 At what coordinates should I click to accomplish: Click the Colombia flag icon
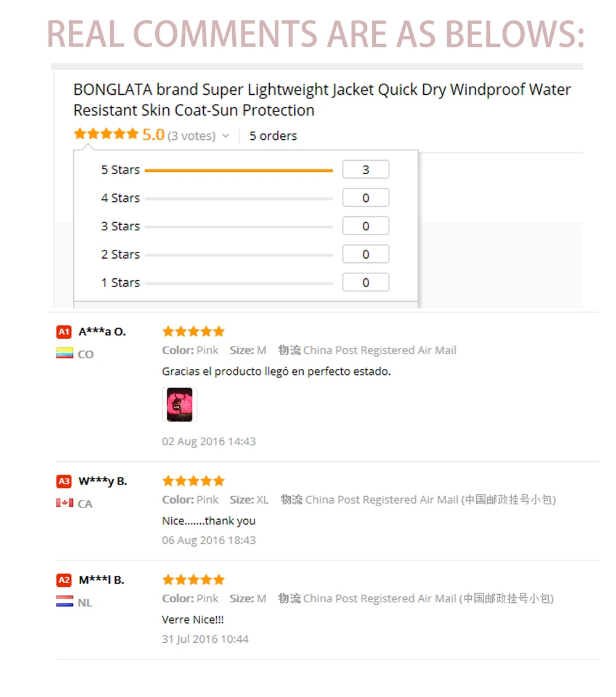[65, 353]
